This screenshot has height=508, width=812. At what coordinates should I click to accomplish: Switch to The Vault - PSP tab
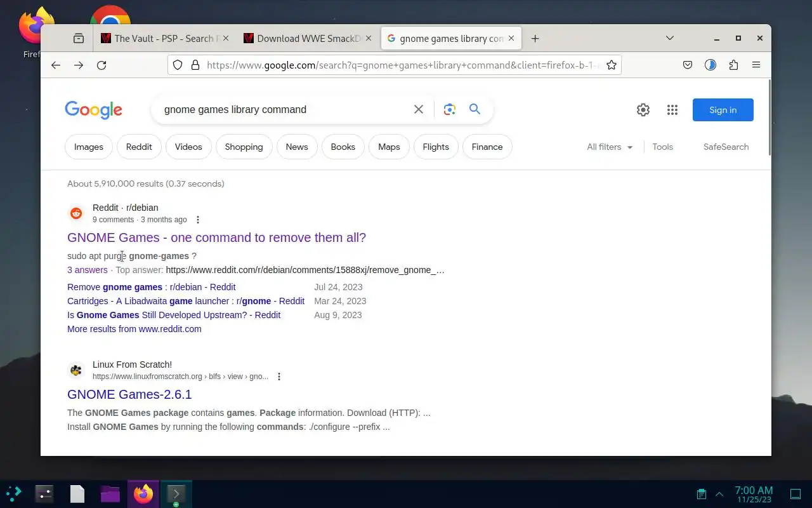pos(164,38)
